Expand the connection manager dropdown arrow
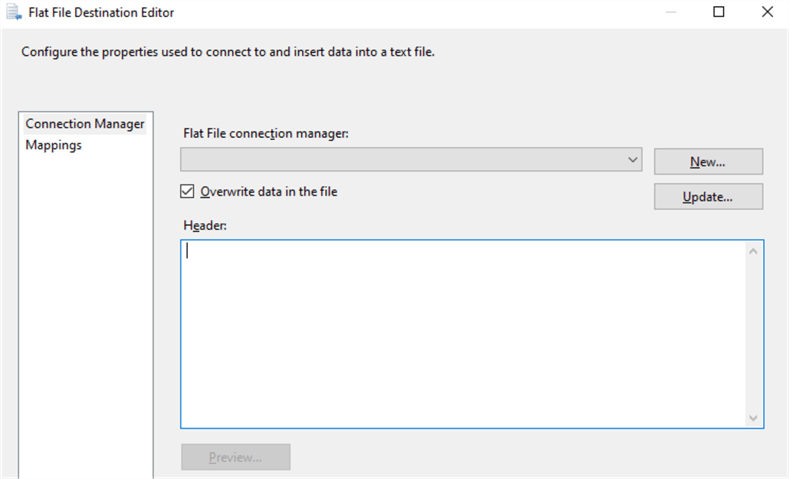The image size is (789, 479). coord(633,159)
